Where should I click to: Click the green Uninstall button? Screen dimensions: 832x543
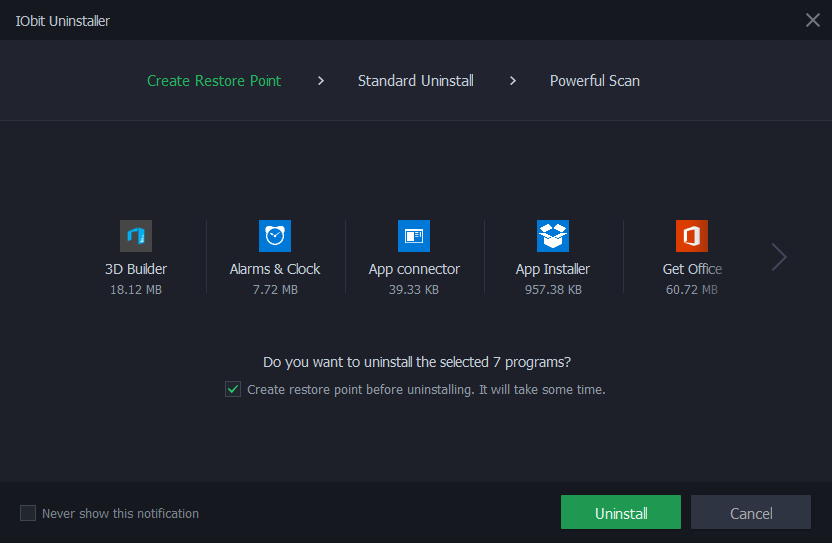pyautogui.click(x=621, y=512)
